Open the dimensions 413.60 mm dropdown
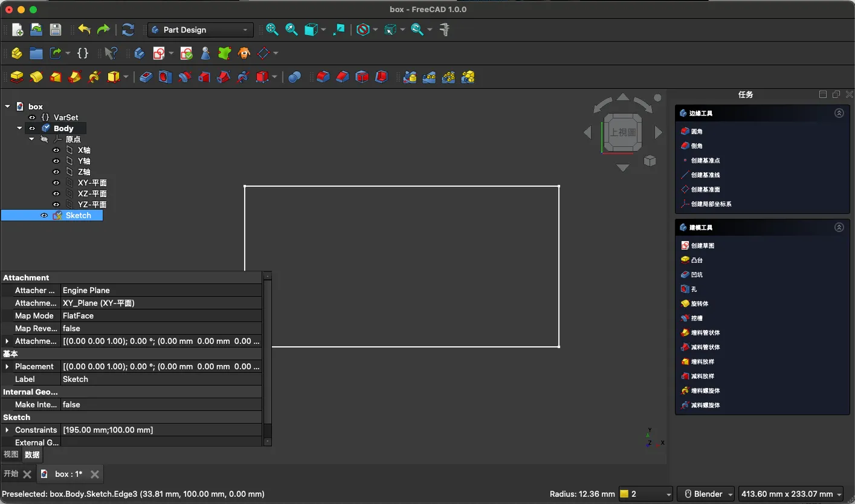 792,494
